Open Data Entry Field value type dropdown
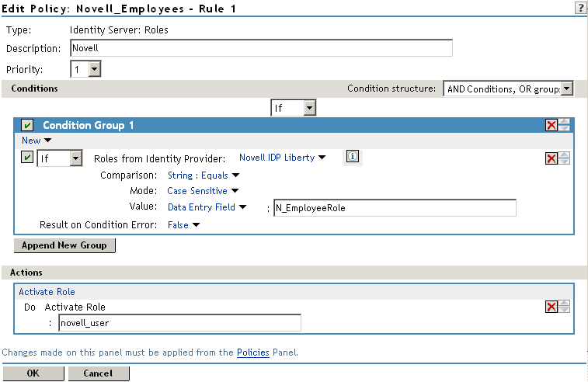588x382 pixels. click(207, 207)
